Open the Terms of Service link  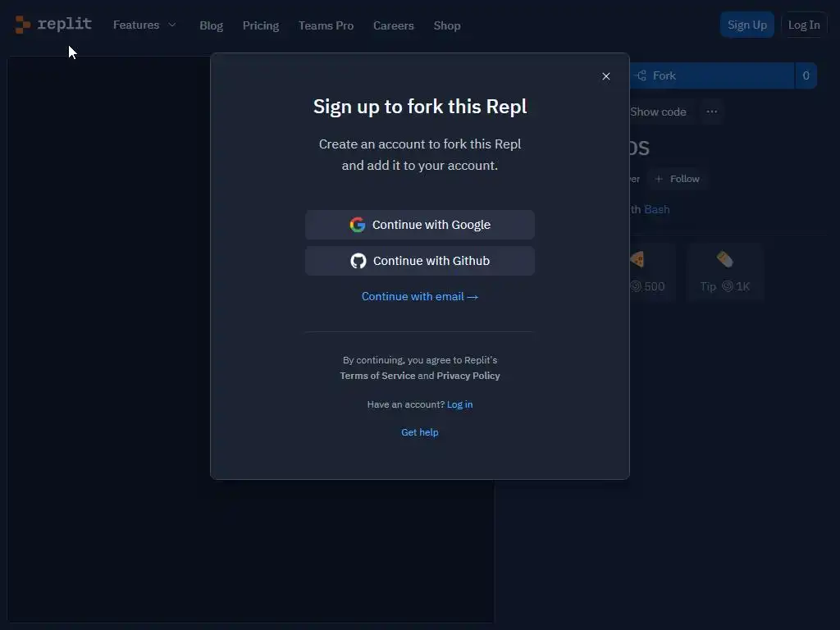[x=377, y=376]
